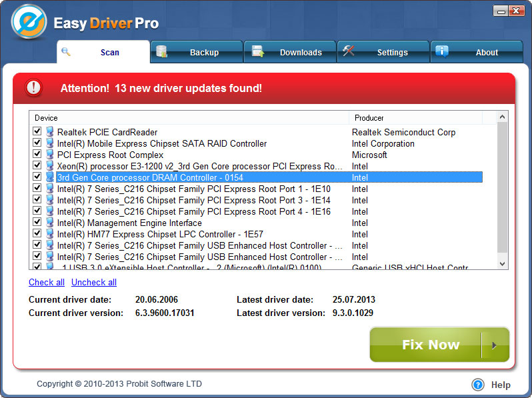The image size is (532, 398).
Task: Select Realtek PCIE CardReader row text
Action: coord(107,132)
